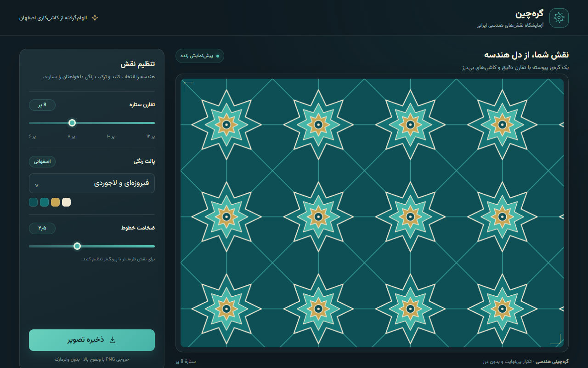588x368 pixels.
Task: Click the cream palette swatch
Action: (x=66, y=202)
